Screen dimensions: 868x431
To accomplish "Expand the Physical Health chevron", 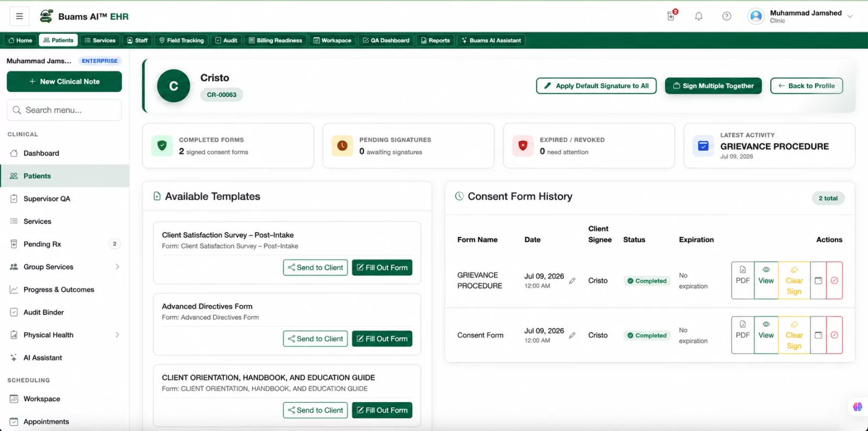I will pos(117,335).
